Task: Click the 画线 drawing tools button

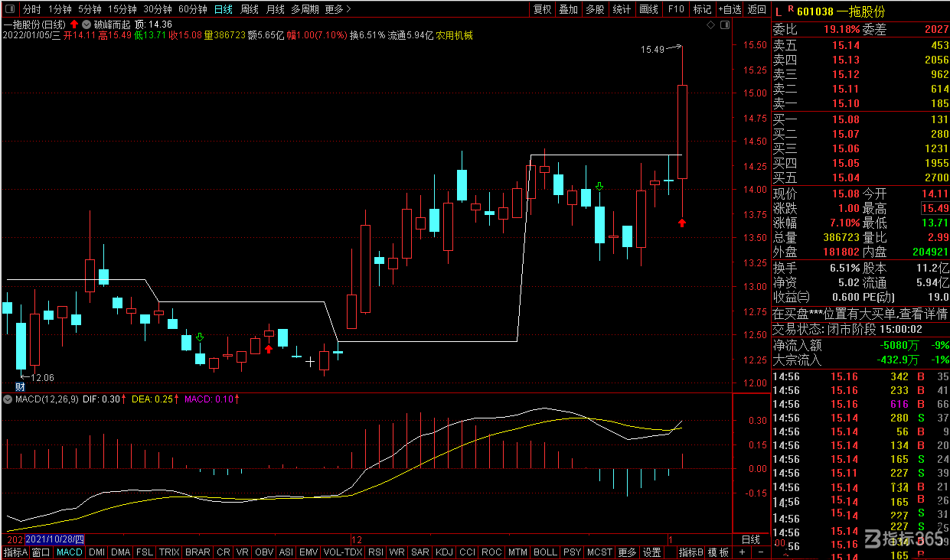Action: [648, 9]
